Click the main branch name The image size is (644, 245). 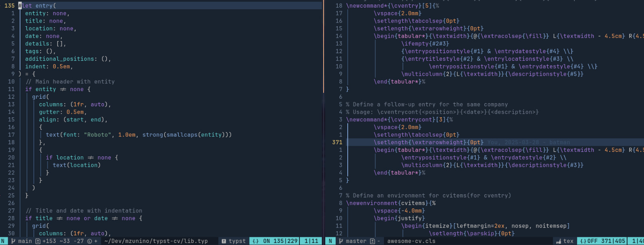point(25,241)
